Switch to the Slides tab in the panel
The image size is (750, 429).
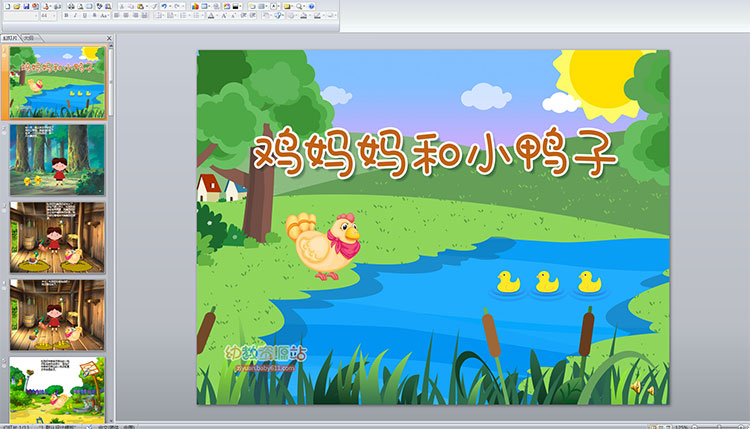point(10,38)
